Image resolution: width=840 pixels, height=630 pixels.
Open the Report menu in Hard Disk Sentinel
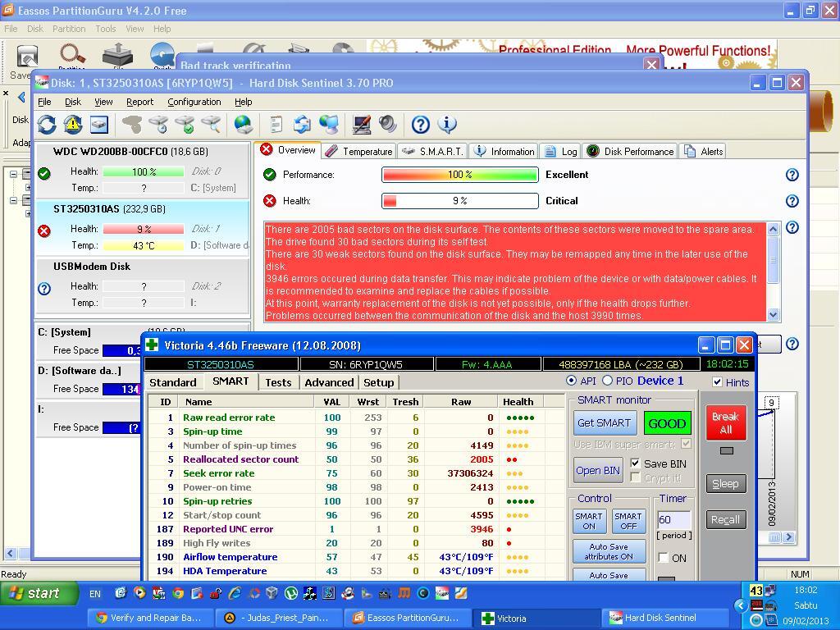pyautogui.click(x=139, y=102)
